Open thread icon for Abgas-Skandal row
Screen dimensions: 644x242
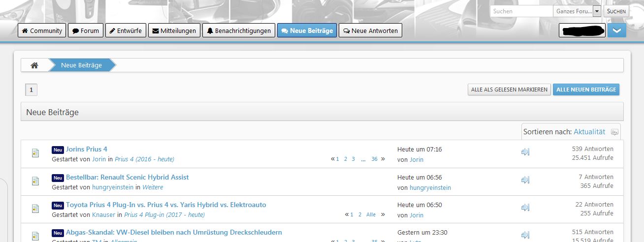coord(35,236)
